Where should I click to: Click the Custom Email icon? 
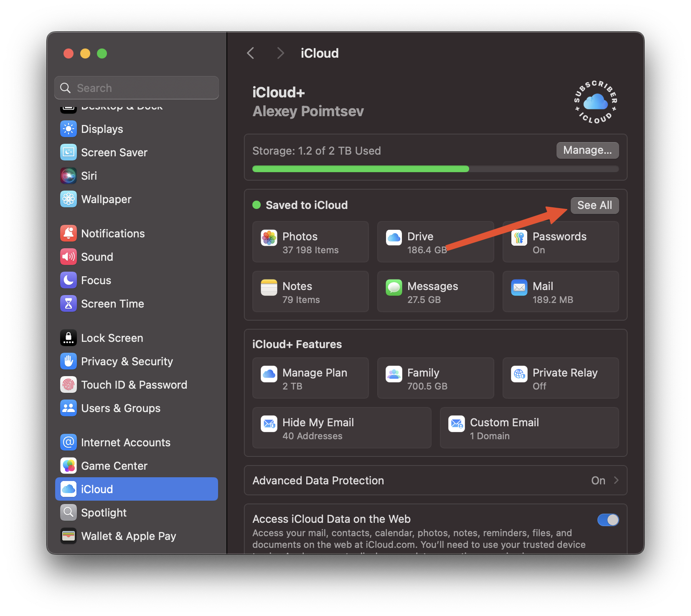(457, 424)
